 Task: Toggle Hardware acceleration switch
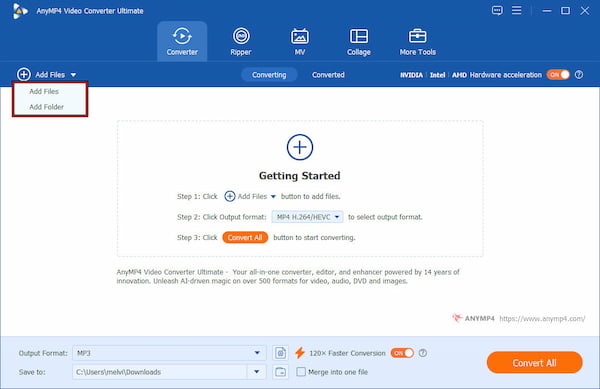click(558, 75)
